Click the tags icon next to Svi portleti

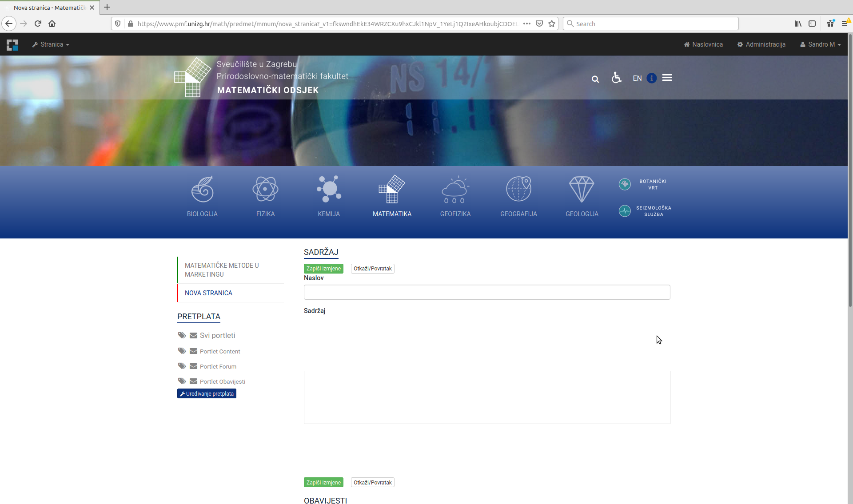182,335
